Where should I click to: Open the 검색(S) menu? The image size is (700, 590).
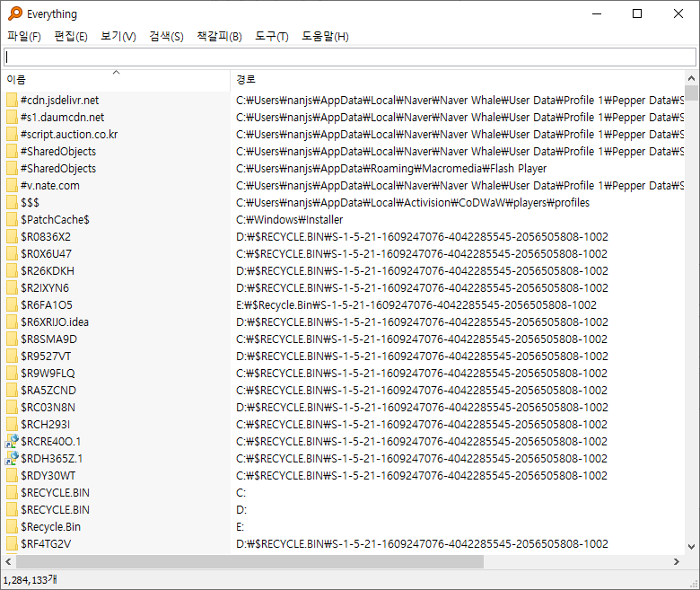tap(166, 37)
